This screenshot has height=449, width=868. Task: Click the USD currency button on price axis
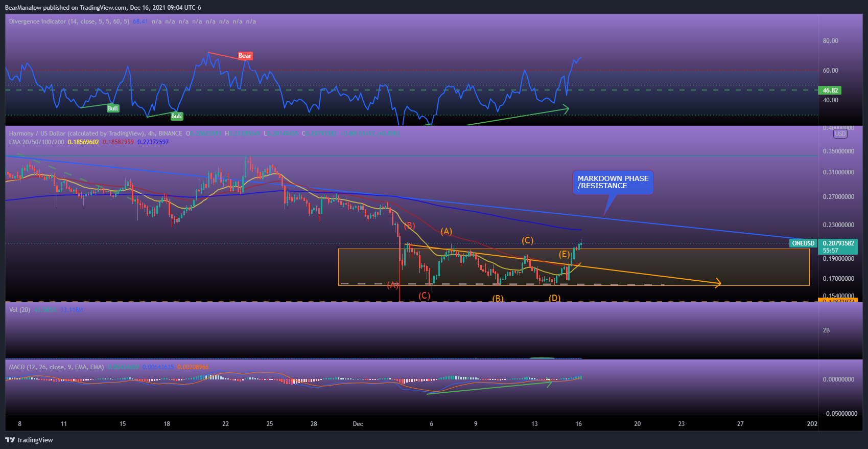tap(840, 134)
